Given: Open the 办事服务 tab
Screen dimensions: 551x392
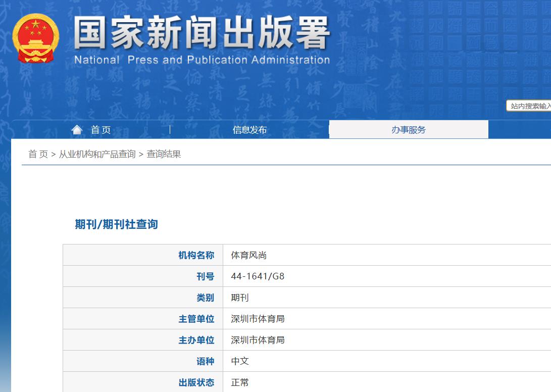Looking at the screenshot, I should 408,129.
